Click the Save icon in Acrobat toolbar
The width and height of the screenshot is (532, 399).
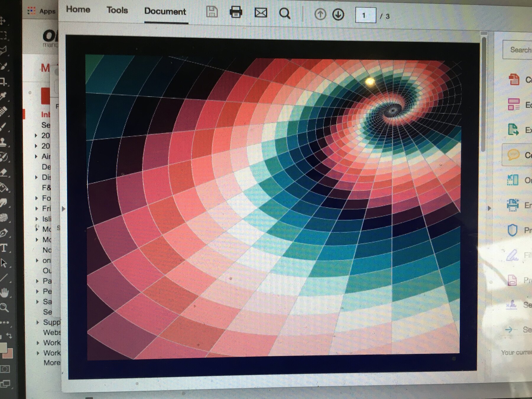click(212, 12)
